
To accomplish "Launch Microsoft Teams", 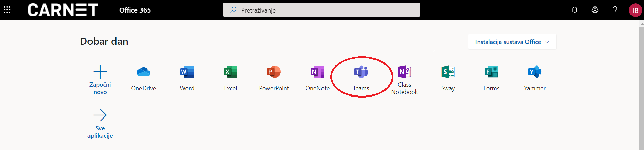I will pos(361,79).
